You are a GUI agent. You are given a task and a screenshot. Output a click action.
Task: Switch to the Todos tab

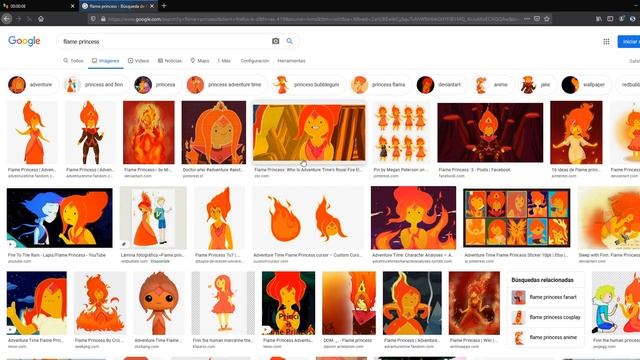pos(73,61)
